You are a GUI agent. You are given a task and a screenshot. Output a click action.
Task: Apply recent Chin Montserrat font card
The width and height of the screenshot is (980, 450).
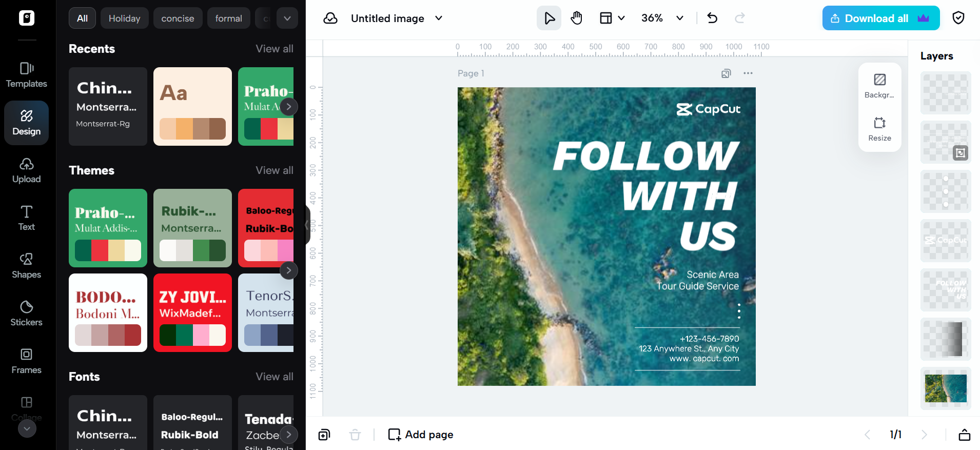(108, 107)
